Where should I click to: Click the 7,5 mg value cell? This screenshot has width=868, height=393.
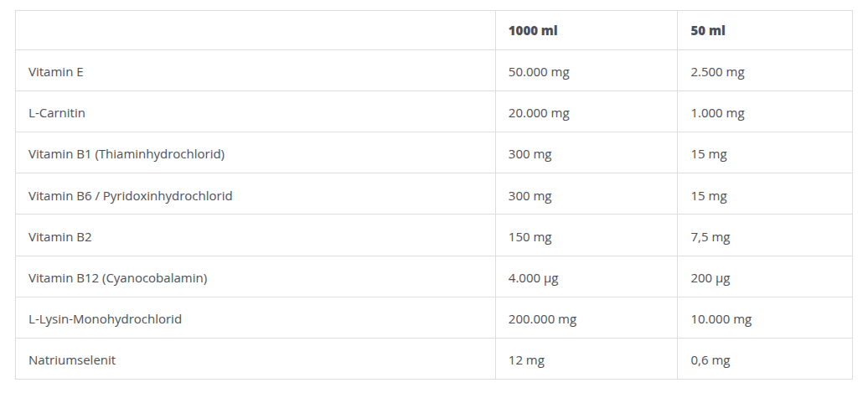pyautogui.click(x=710, y=237)
